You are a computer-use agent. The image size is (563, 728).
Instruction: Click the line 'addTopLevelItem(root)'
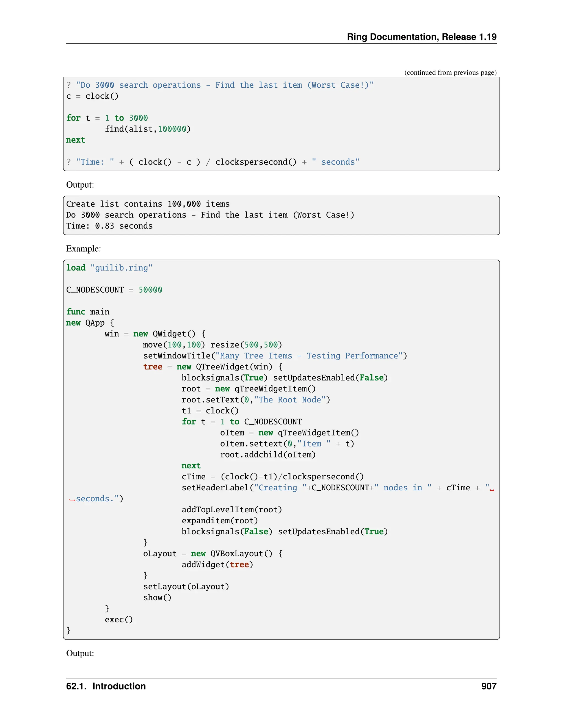coord(232,510)
